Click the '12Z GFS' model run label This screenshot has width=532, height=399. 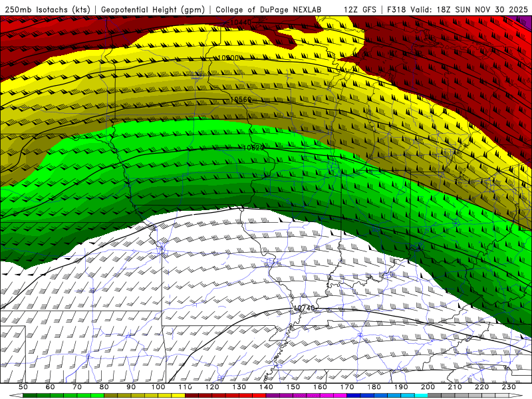pyautogui.click(x=360, y=9)
